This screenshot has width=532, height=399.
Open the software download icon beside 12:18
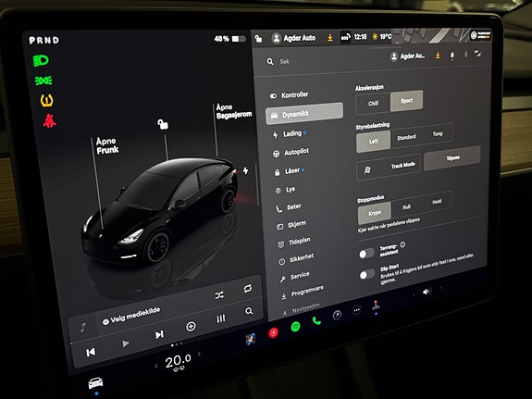(329, 37)
